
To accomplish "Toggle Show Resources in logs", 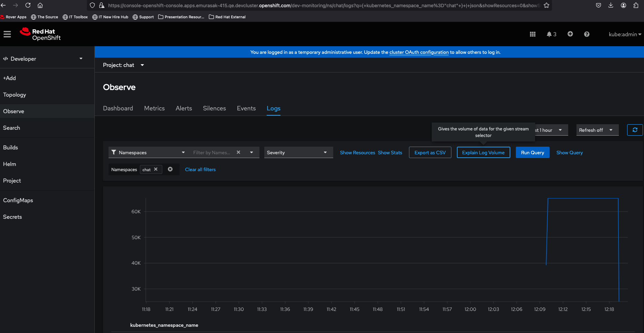I will tap(357, 153).
